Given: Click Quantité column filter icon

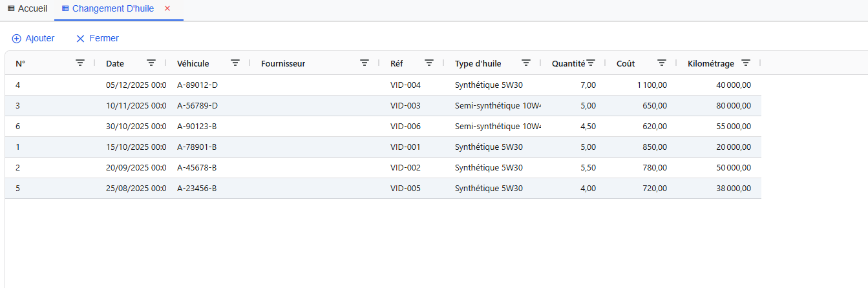Looking at the screenshot, I should point(591,63).
